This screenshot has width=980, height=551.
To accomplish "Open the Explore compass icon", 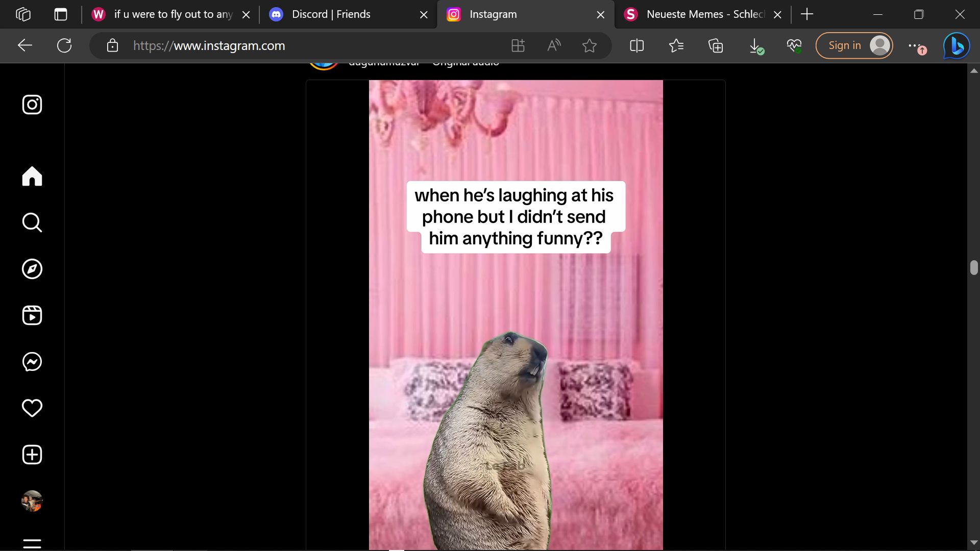I will click(32, 269).
